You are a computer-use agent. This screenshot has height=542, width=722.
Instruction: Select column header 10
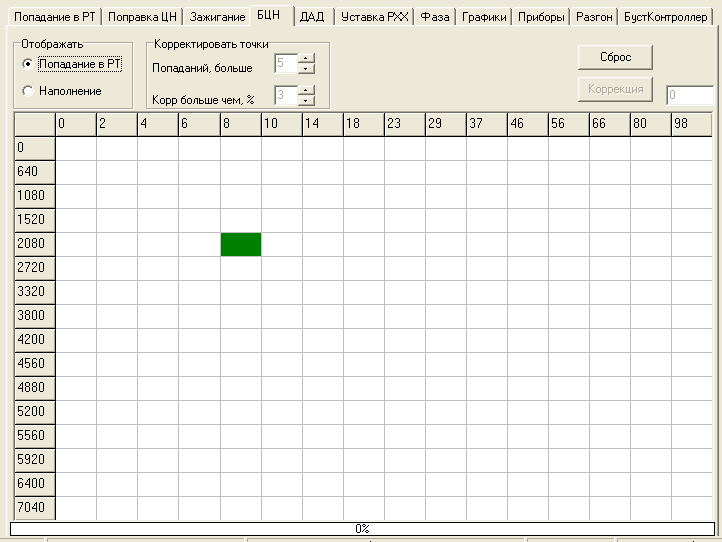point(282,124)
